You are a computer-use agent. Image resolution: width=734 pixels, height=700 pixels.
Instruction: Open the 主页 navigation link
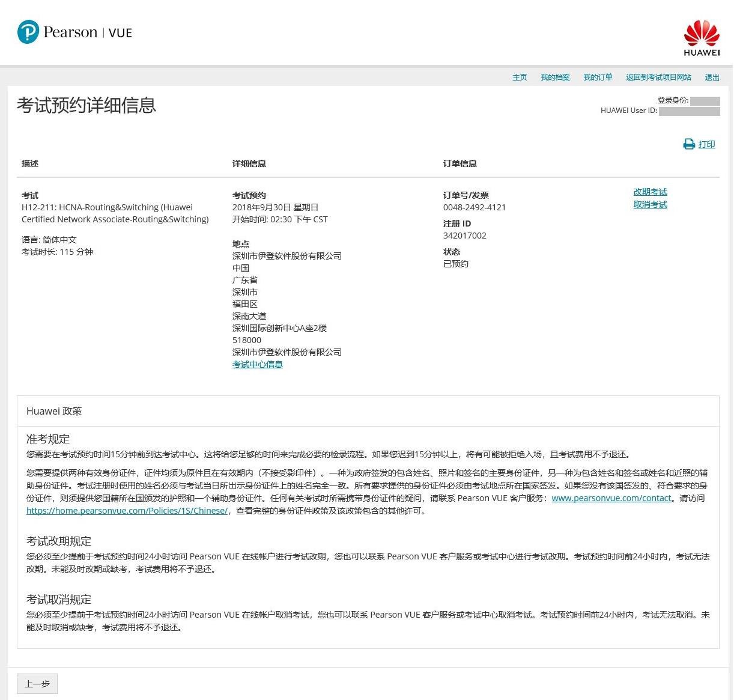[x=520, y=78]
